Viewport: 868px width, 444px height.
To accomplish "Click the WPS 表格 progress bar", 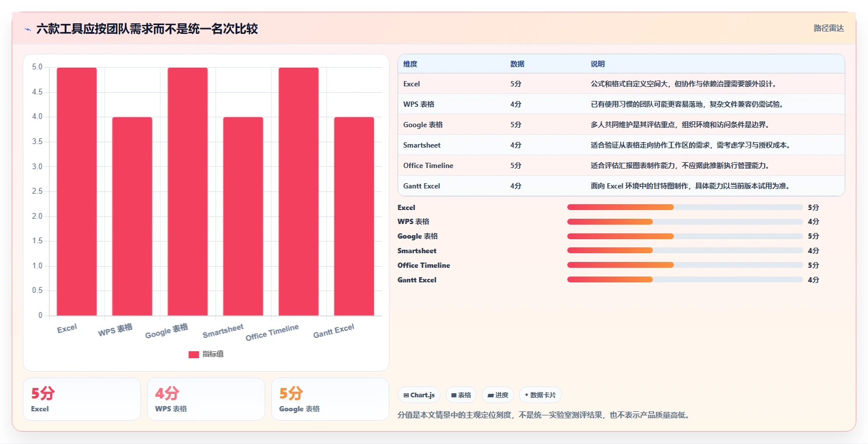I will (x=685, y=222).
